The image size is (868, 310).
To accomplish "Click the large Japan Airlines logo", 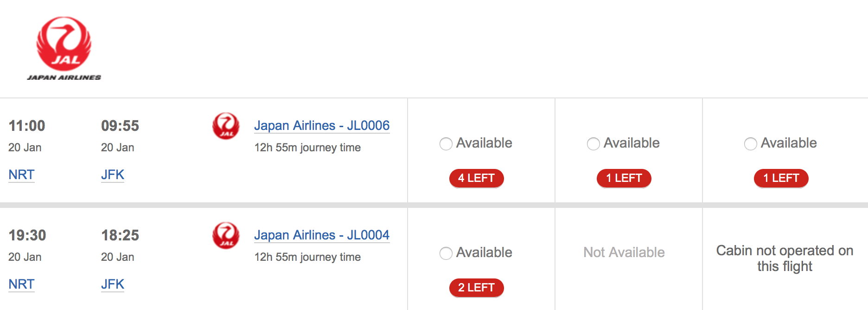I will (x=64, y=49).
